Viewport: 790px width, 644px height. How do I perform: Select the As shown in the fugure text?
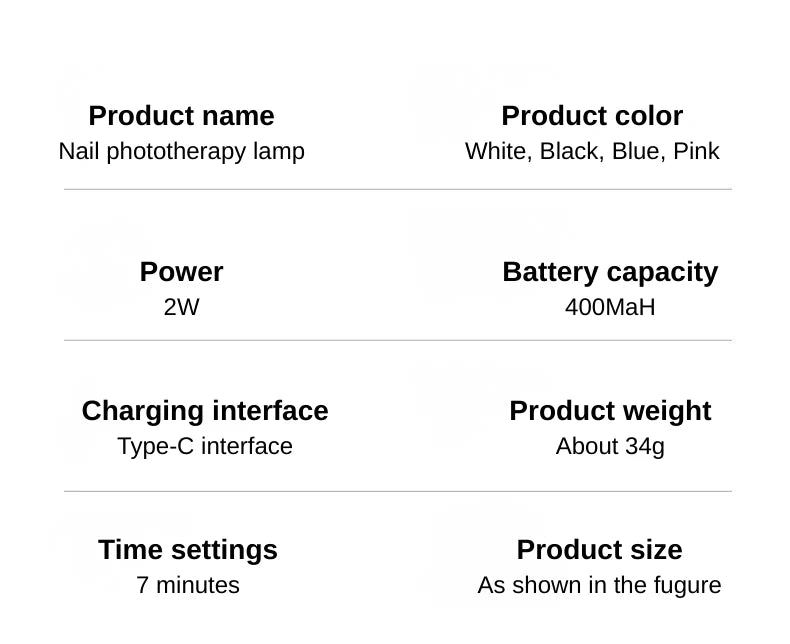pos(599,585)
